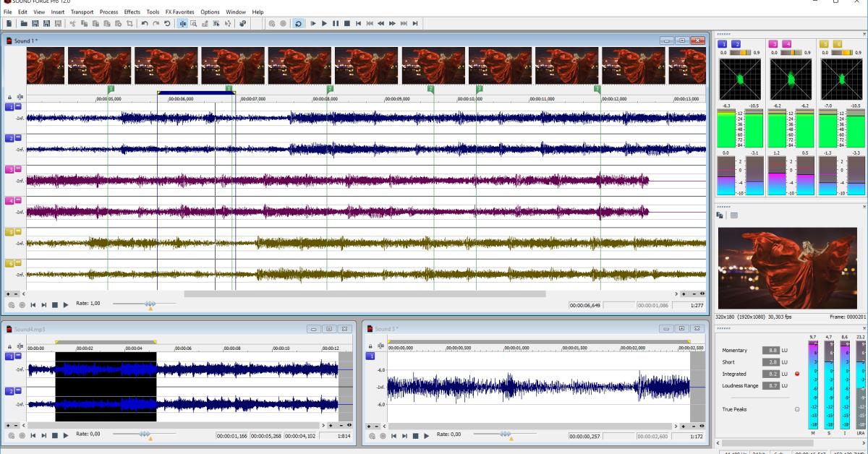
Task: Click the Paste toolbar icon
Action: pyautogui.click(x=95, y=23)
